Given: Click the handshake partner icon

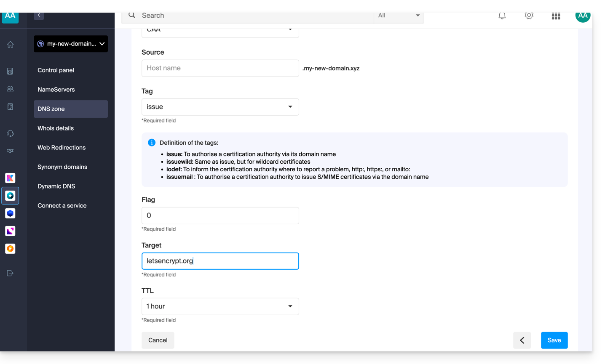Looking at the screenshot, I should 11,151.
